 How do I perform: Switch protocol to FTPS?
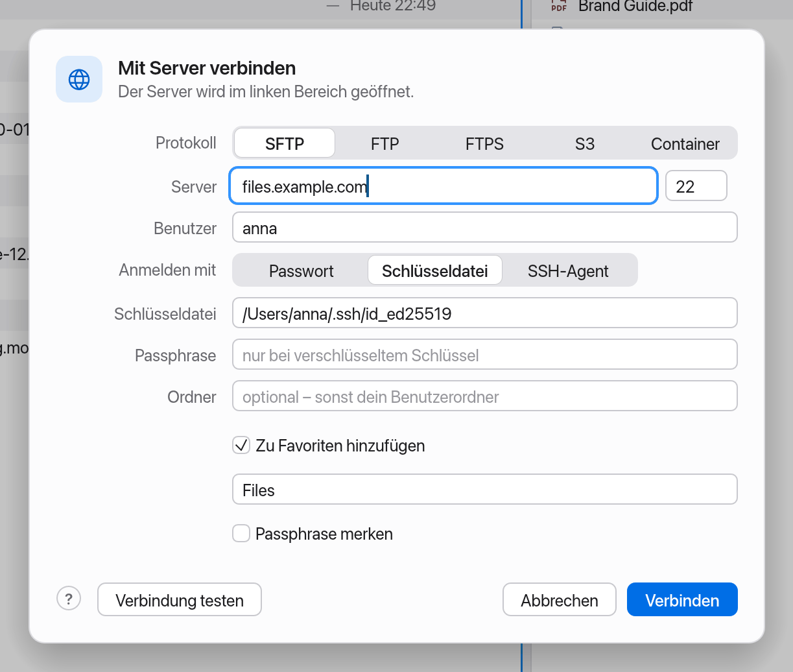click(x=485, y=143)
